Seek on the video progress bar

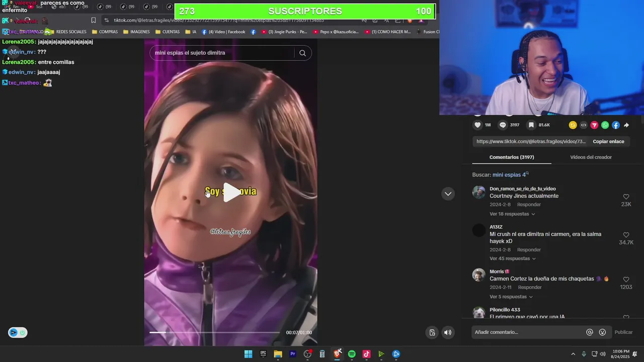click(x=214, y=332)
